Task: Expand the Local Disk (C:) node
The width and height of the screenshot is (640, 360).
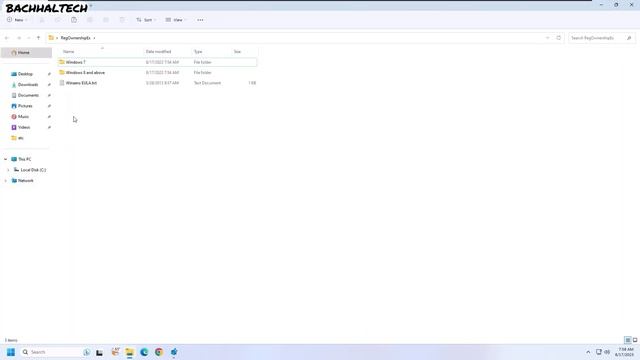Action: 8,170
